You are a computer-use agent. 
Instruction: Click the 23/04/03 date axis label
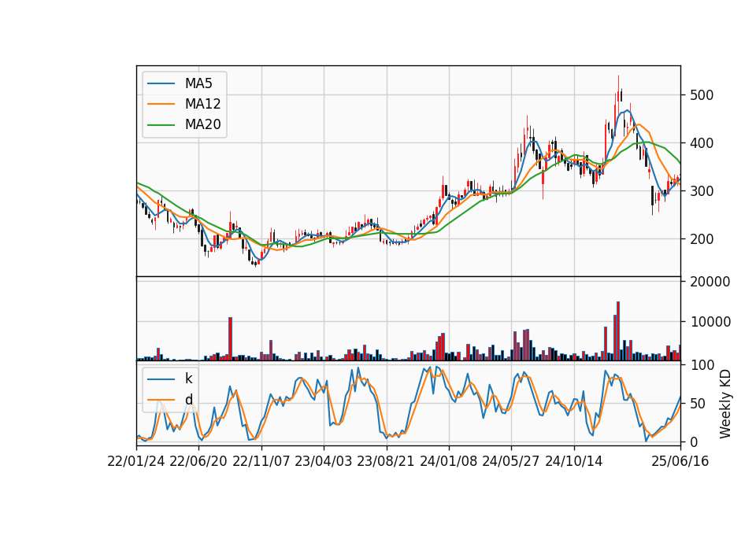coord(324,461)
